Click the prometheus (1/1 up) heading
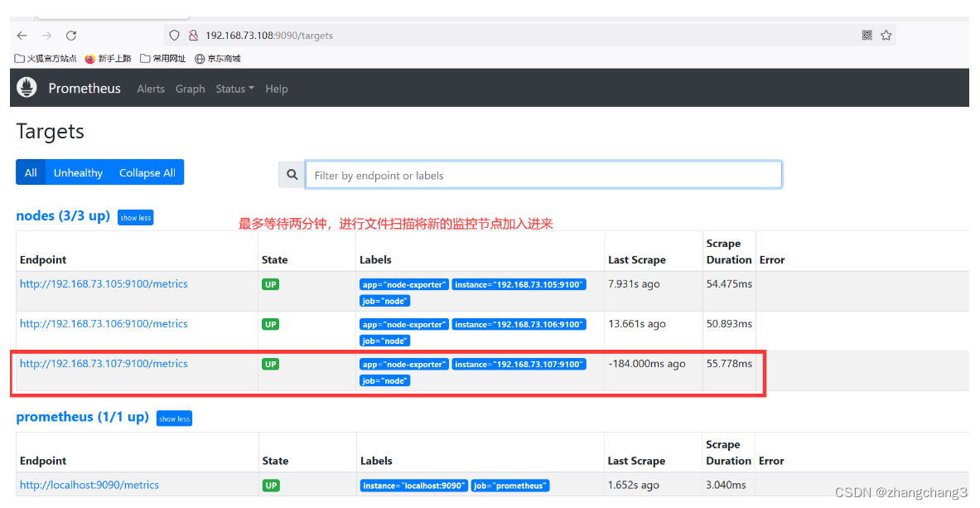980x508 pixels. coord(83,418)
